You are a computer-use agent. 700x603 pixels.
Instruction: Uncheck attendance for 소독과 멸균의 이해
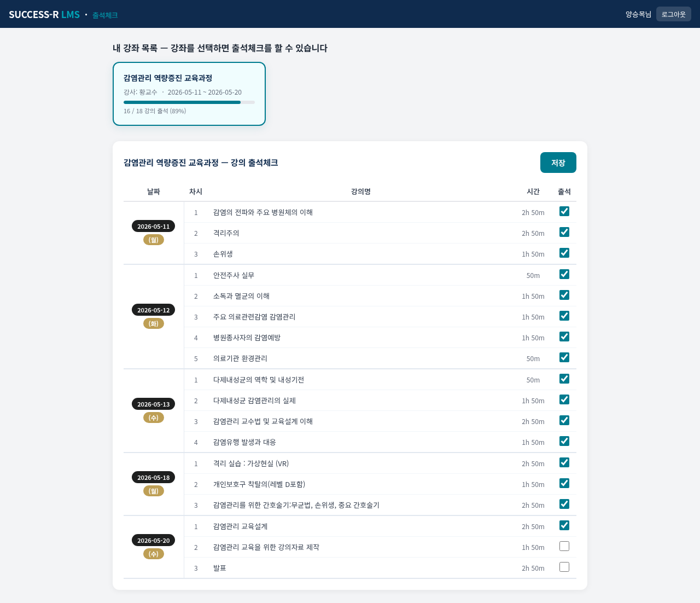pyautogui.click(x=564, y=295)
